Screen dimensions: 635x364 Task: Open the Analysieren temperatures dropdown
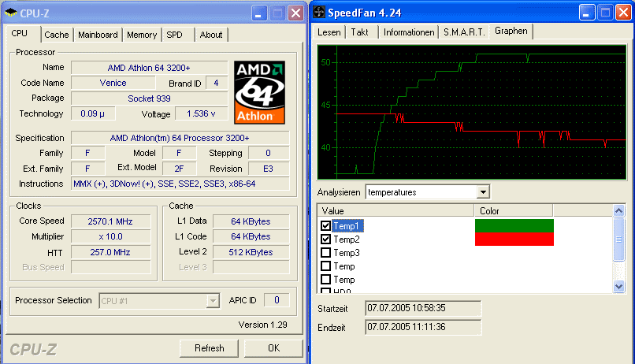(483, 192)
